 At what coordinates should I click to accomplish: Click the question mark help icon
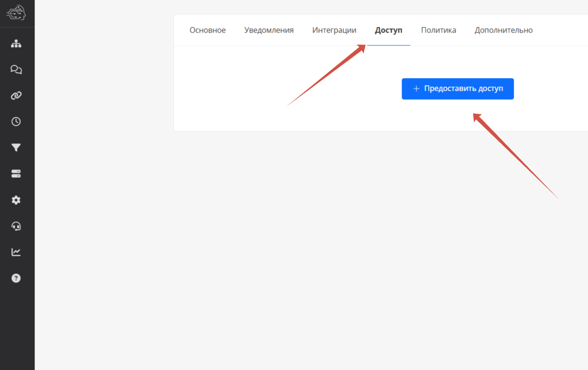[x=16, y=278]
